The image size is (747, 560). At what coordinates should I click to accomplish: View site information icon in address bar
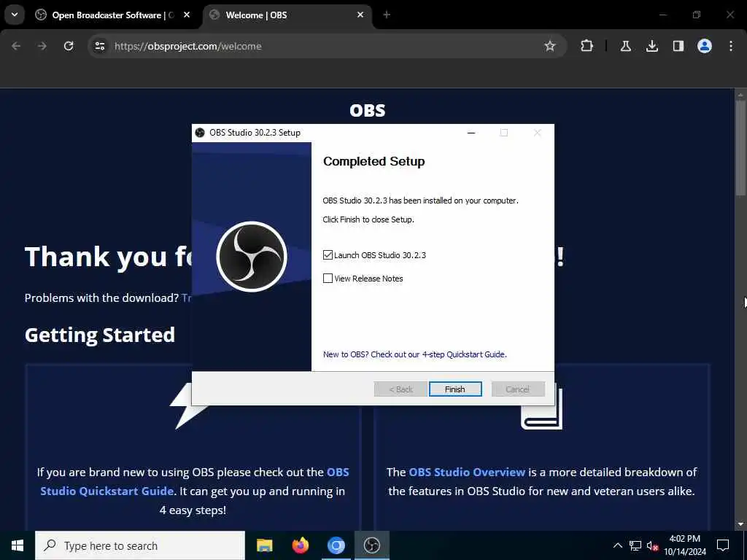pyautogui.click(x=99, y=46)
